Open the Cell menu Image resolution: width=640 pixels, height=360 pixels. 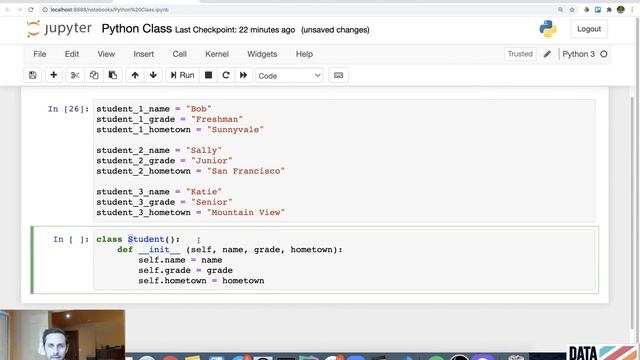180,54
